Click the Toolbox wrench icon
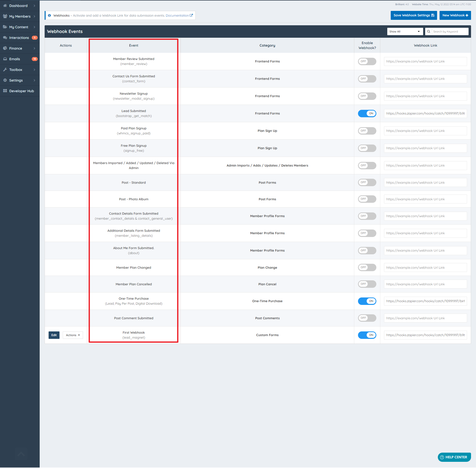The width and height of the screenshot is (476, 468). 5,69
